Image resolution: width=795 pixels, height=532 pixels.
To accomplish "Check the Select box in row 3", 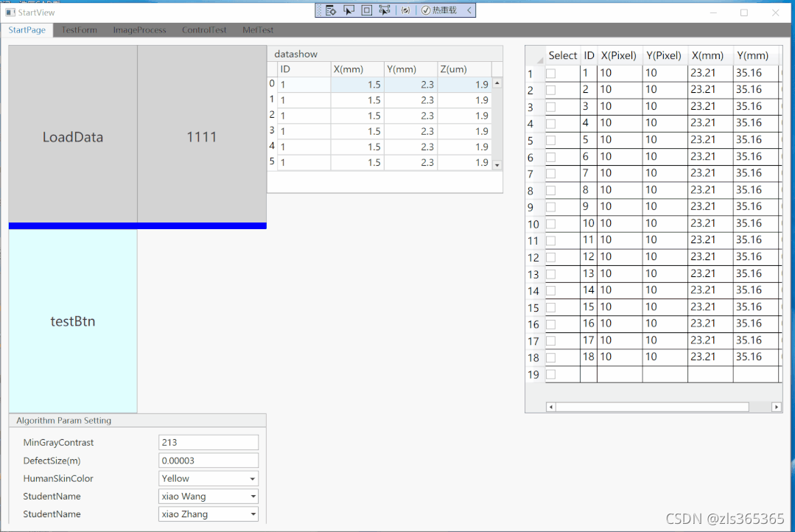I will click(x=551, y=107).
